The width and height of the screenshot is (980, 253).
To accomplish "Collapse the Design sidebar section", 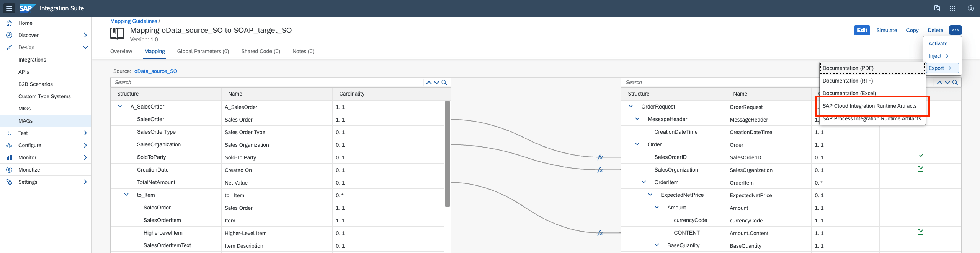I will tap(85, 47).
